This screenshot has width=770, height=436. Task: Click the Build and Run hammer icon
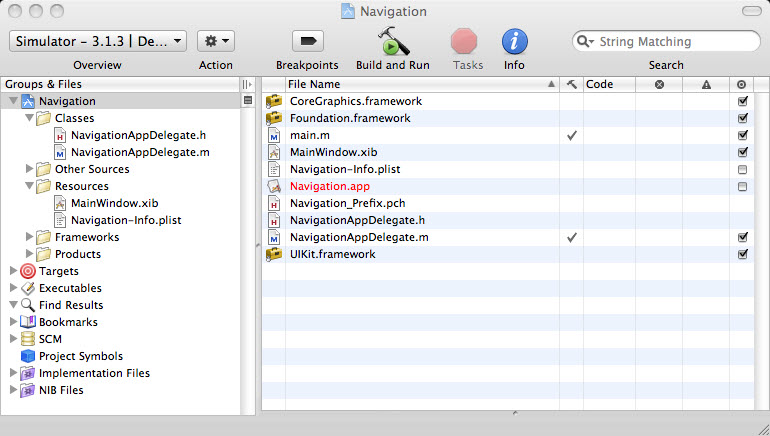tap(393, 41)
